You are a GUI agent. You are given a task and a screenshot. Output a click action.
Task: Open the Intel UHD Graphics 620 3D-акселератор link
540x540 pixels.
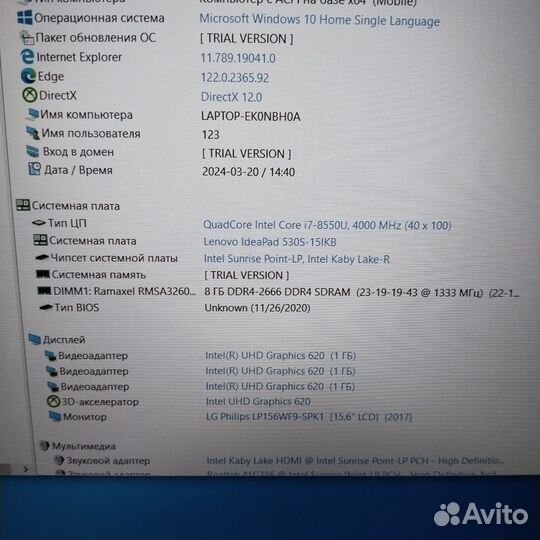click(x=258, y=401)
